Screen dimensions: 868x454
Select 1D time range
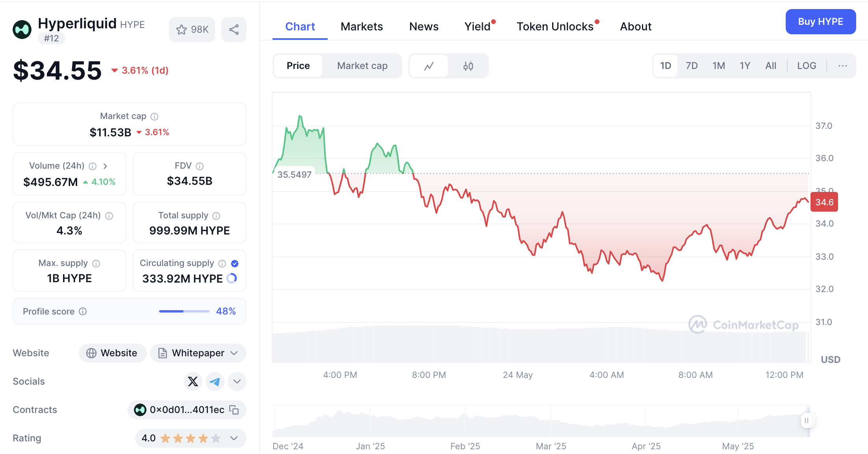(x=666, y=66)
